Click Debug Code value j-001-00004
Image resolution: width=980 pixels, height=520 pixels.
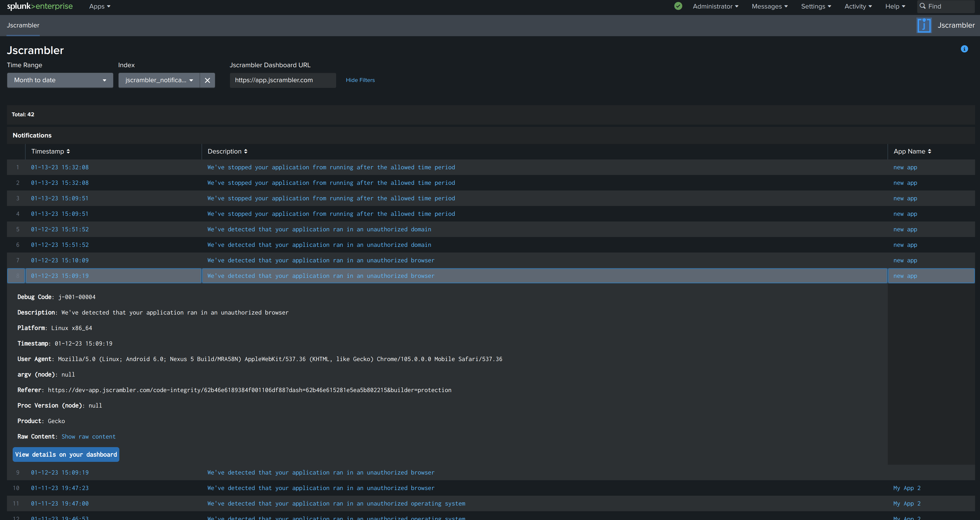pyautogui.click(x=77, y=297)
